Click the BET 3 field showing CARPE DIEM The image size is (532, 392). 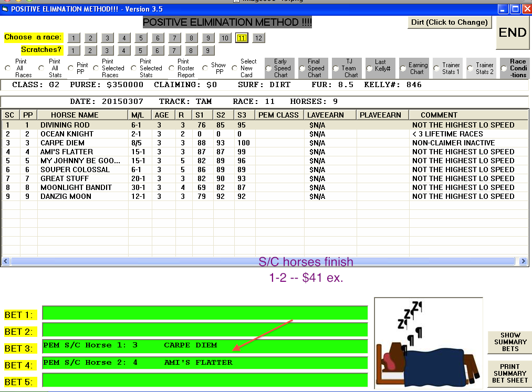205,346
